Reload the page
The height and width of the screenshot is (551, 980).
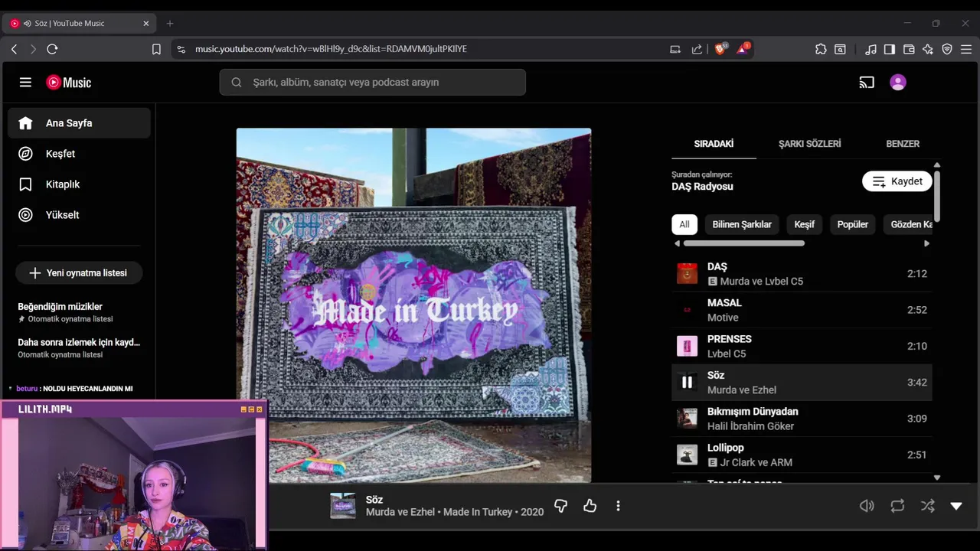(x=52, y=49)
